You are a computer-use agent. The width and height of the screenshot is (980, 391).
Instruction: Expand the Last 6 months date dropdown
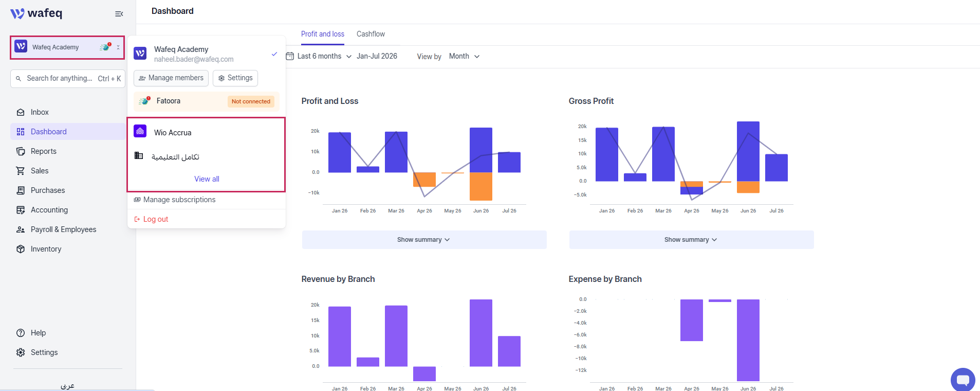tap(319, 56)
